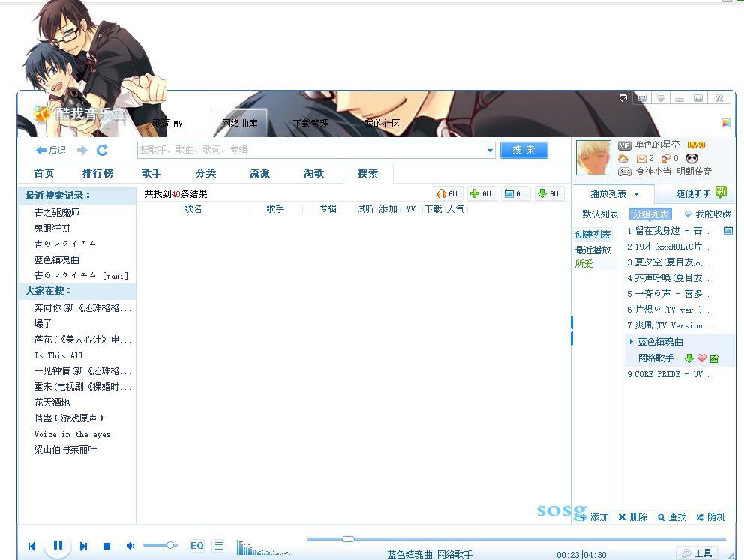Click 查找 to find in playlist

click(x=672, y=517)
